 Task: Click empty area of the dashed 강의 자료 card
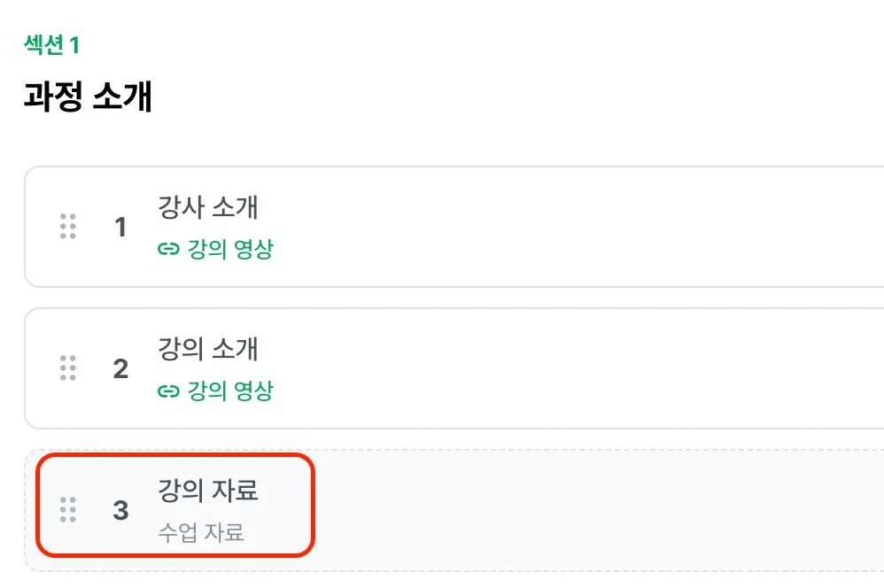coord(592,510)
